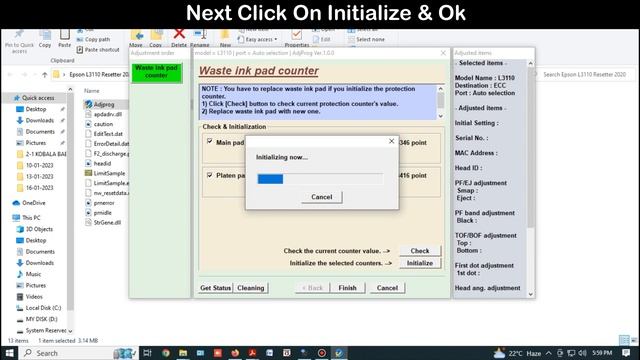Click Paste shortcut in the ribbon
The image size is (640, 360).
click(98, 50)
